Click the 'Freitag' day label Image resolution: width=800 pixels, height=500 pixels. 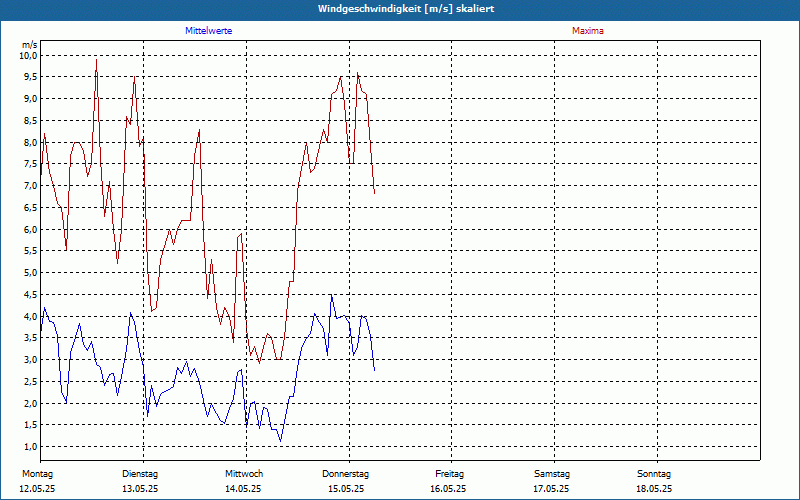[449, 474]
